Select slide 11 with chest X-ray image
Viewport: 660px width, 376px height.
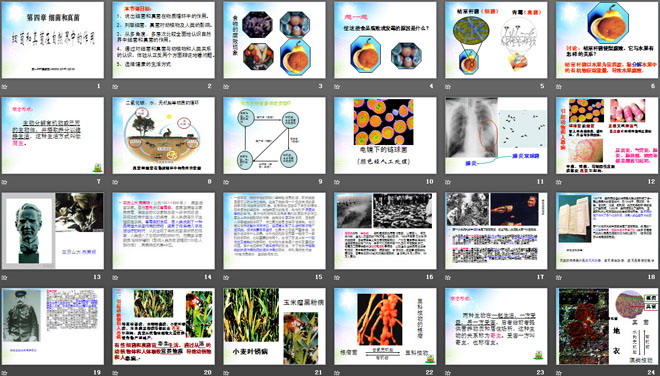pos(496,136)
